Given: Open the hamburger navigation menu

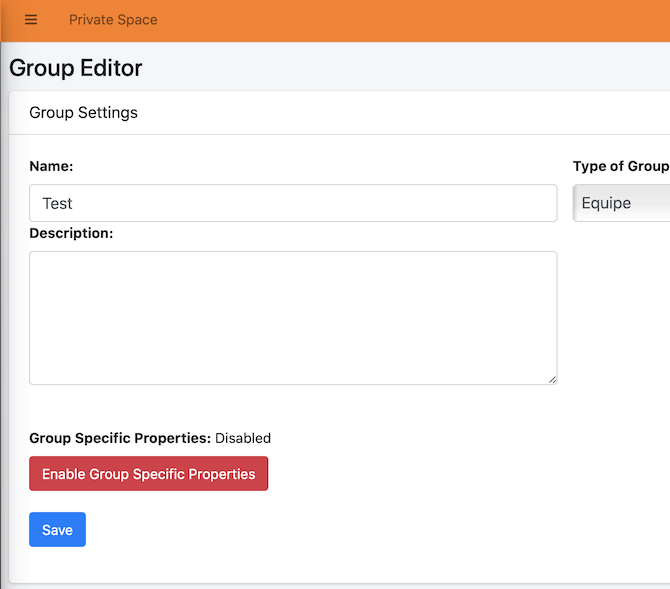Looking at the screenshot, I should point(31,20).
